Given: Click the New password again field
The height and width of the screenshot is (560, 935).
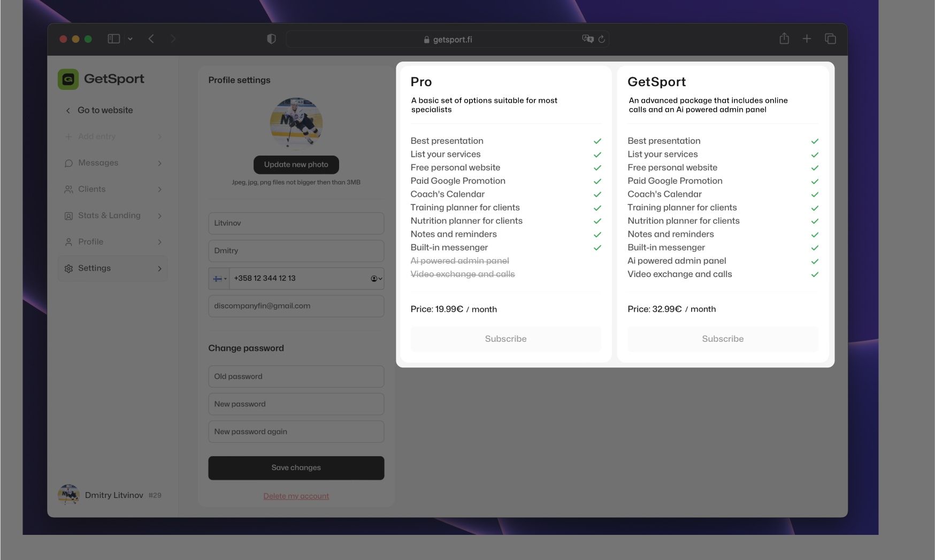Looking at the screenshot, I should coord(296,432).
